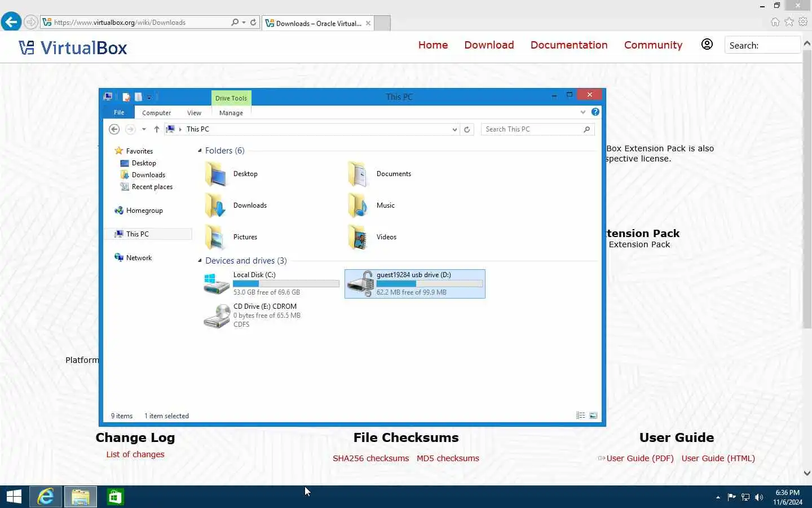
Task: Refresh the This PC address bar
Action: pos(467,129)
